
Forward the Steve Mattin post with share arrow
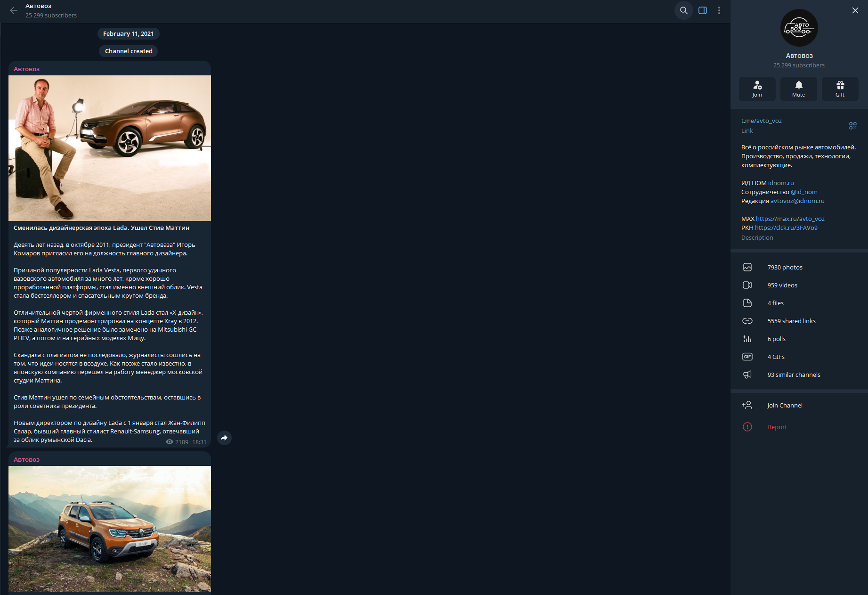(x=224, y=438)
